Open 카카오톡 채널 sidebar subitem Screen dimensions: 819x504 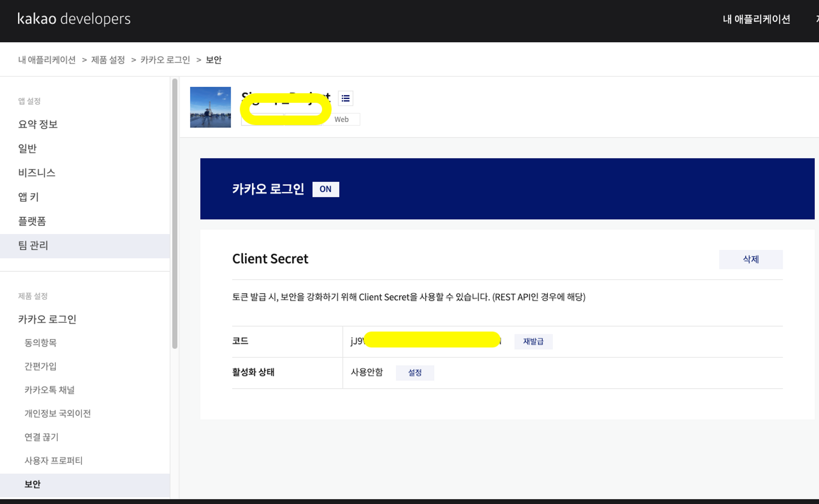pos(50,390)
